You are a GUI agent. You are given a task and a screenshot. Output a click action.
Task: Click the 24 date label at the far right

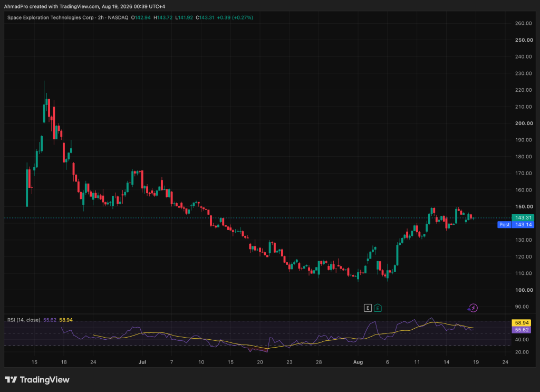pos(505,362)
